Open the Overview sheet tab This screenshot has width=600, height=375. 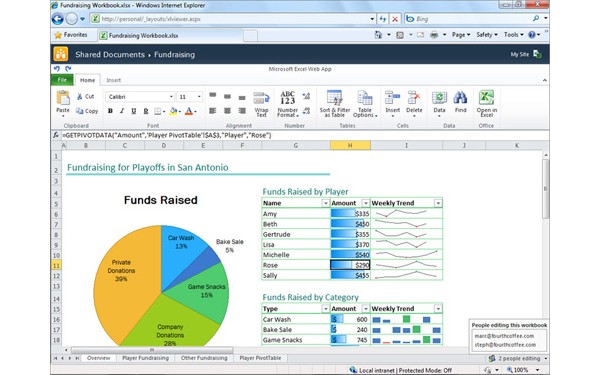tap(98, 358)
